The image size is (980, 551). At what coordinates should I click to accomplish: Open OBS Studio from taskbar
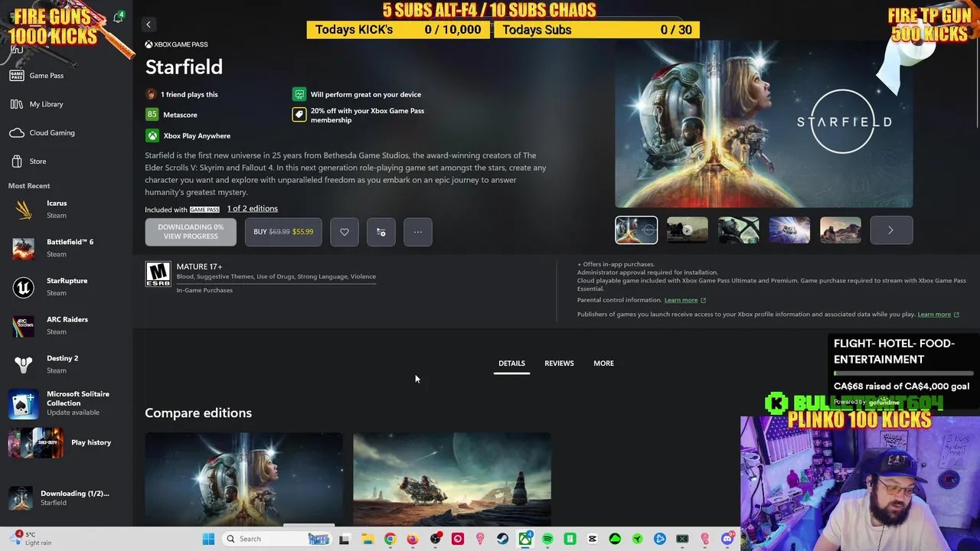[435, 539]
